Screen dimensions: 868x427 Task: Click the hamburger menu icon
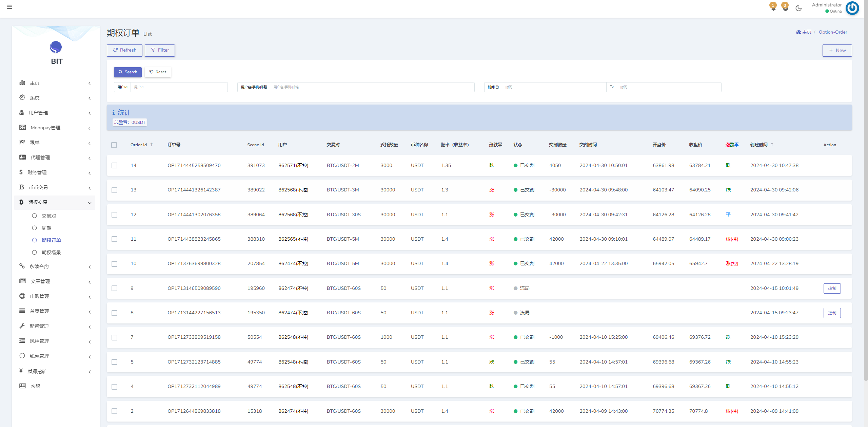point(9,7)
